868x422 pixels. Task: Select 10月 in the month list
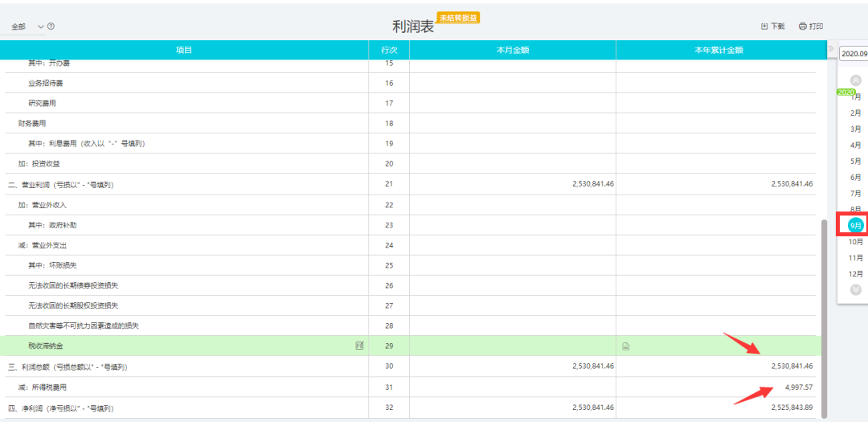[x=856, y=242]
